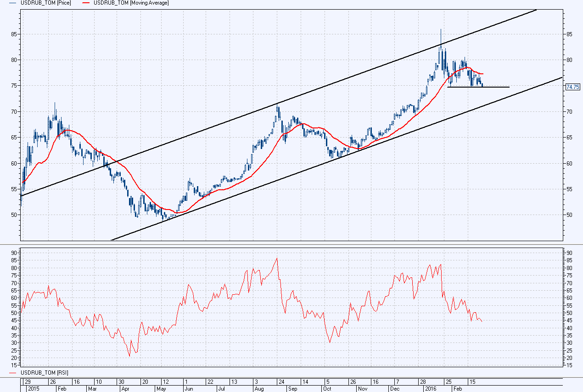The width and height of the screenshot is (583, 392).
Task: Click the date tick labeled 25
Action: (448, 381)
